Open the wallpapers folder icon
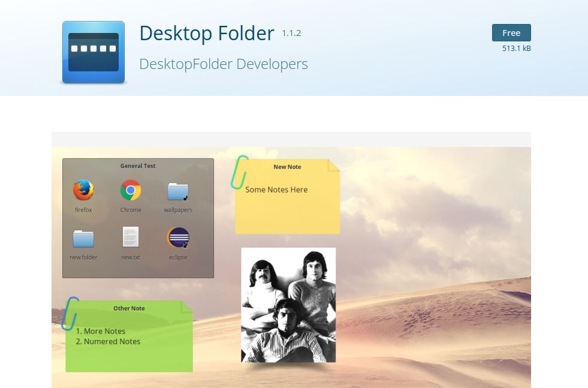The height and width of the screenshot is (388, 588). [x=178, y=191]
